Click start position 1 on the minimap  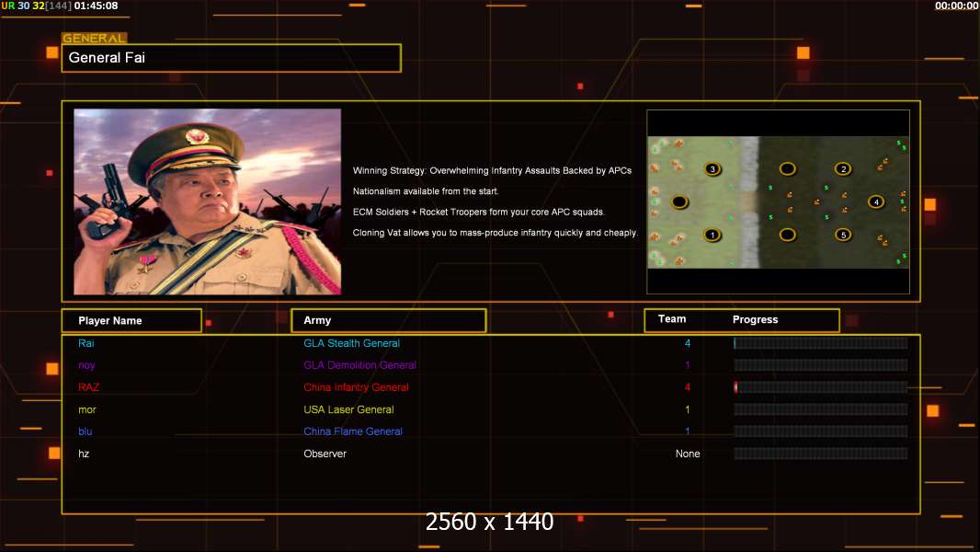711,236
